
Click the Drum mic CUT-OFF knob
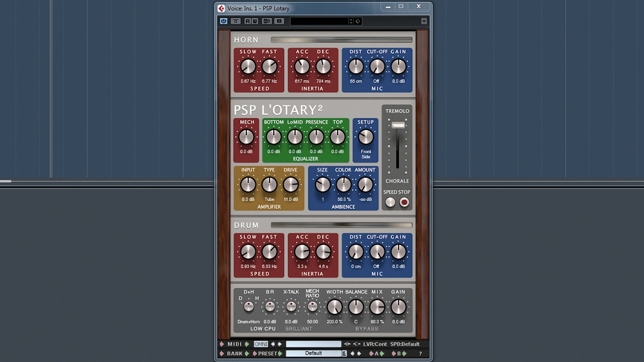point(377,252)
